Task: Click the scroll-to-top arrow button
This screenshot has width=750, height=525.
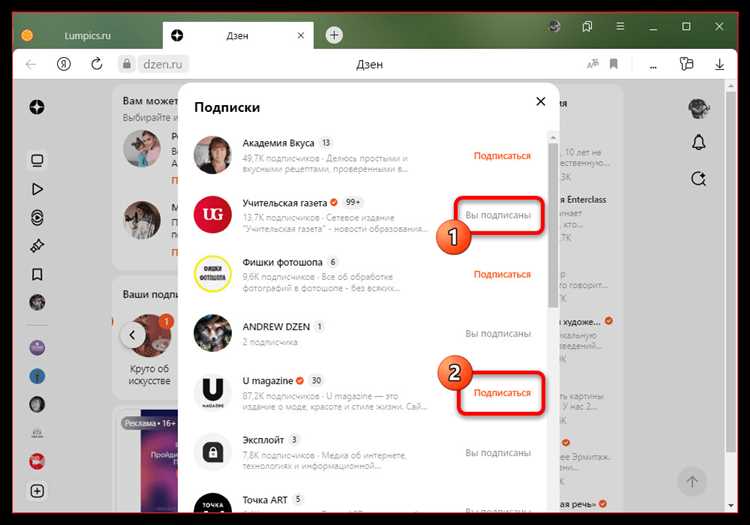Action: [692, 481]
